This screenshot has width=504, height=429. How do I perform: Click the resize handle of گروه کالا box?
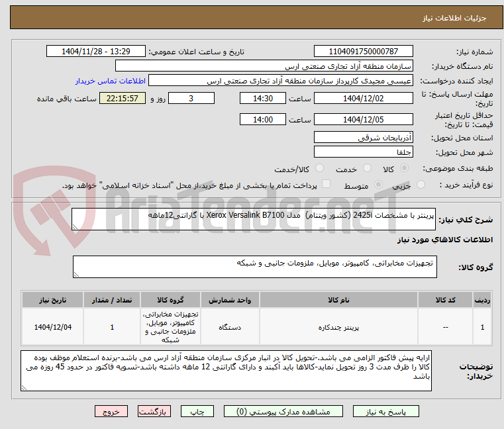pos(76,275)
